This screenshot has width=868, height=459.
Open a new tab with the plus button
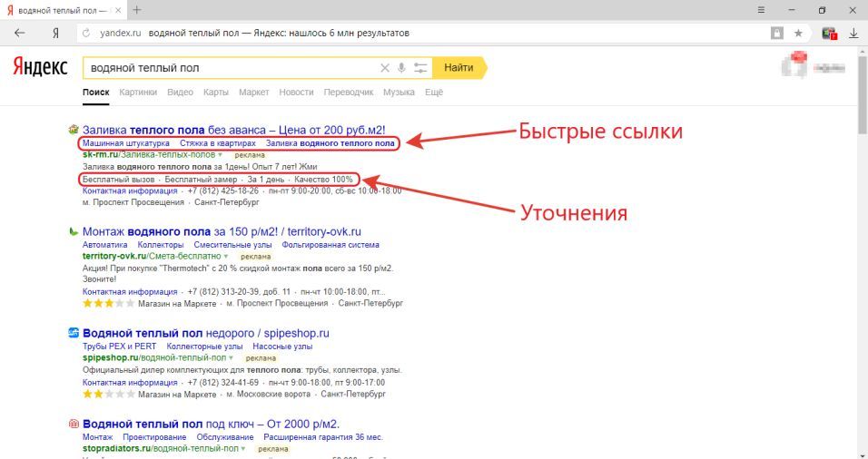[137, 10]
